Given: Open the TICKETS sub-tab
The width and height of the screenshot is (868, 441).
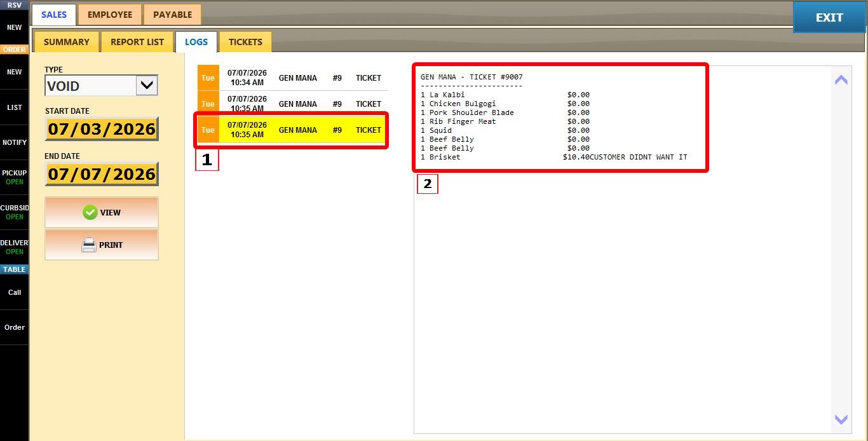Looking at the screenshot, I should click(245, 42).
